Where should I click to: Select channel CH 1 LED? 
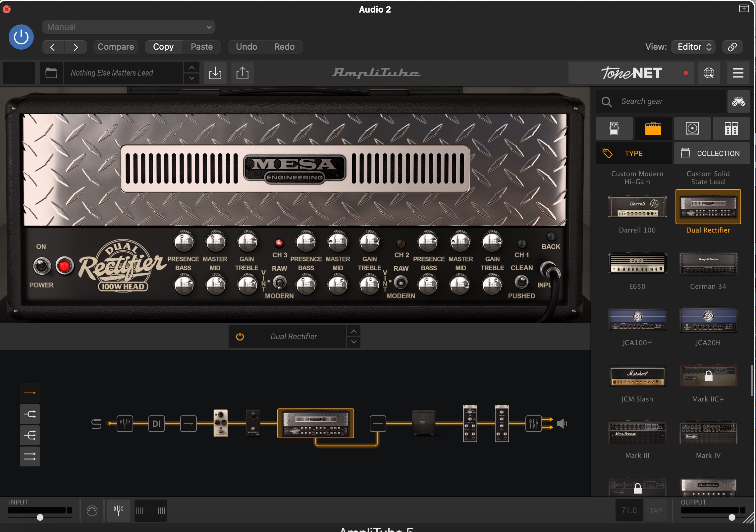pos(522,244)
